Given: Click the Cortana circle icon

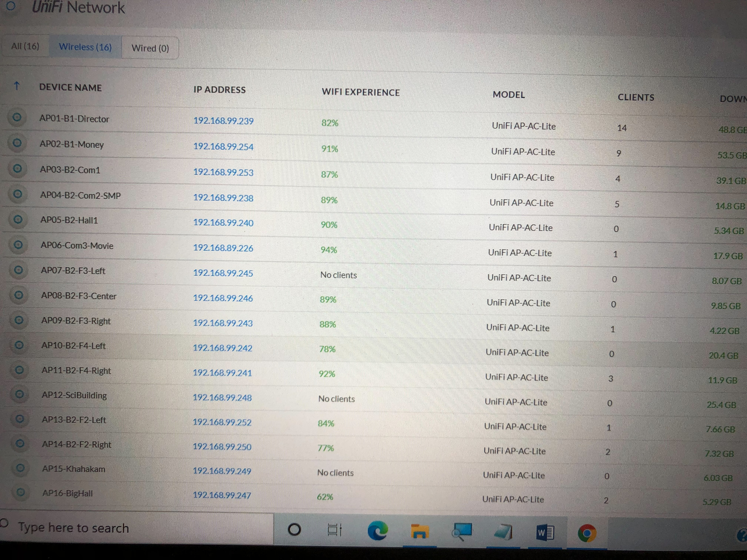Looking at the screenshot, I should click(x=294, y=529).
